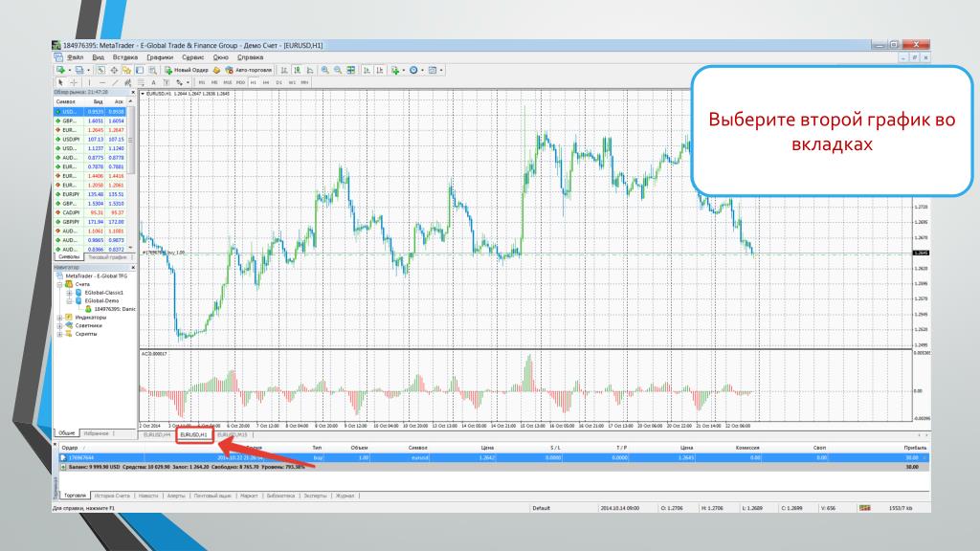The height and width of the screenshot is (551, 980).
Task: Switch to Избранное tab in Navigator
Action: pos(97,433)
